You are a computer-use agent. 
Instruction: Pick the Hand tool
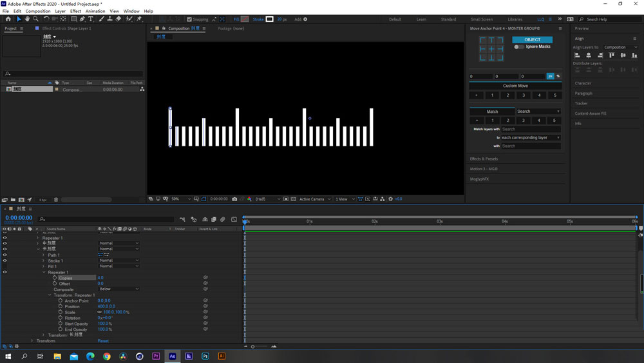[x=27, y=19]
